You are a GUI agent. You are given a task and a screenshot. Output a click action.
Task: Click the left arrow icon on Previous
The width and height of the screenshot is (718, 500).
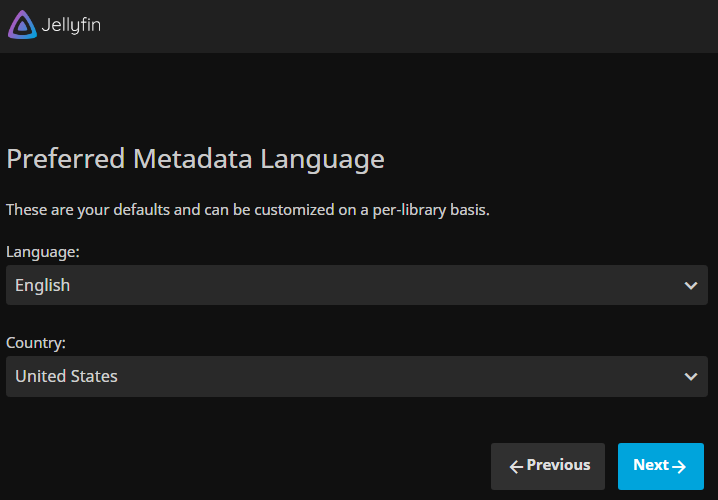point(516,466)
